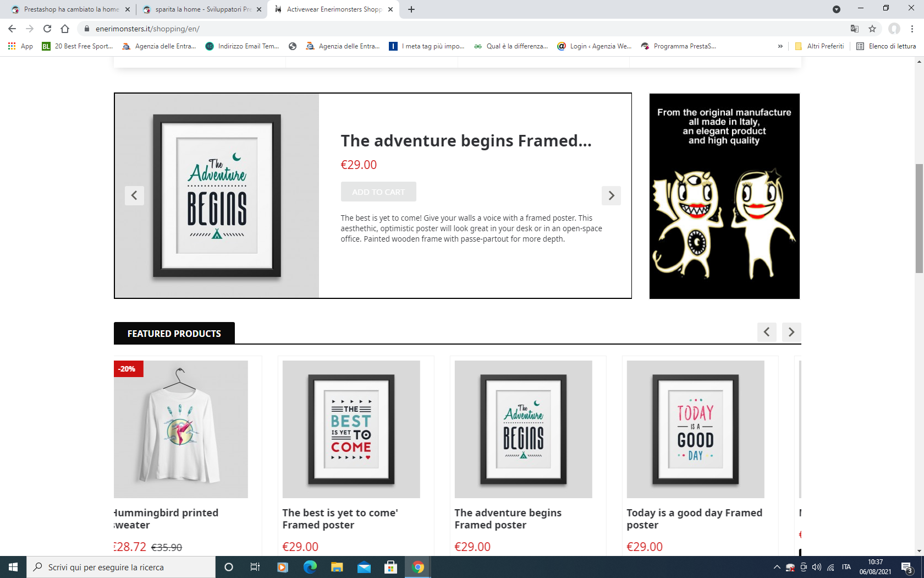Show next featured products
This screenshot has height=578, width=924.
pyautogui.click(x=791, y=332)
